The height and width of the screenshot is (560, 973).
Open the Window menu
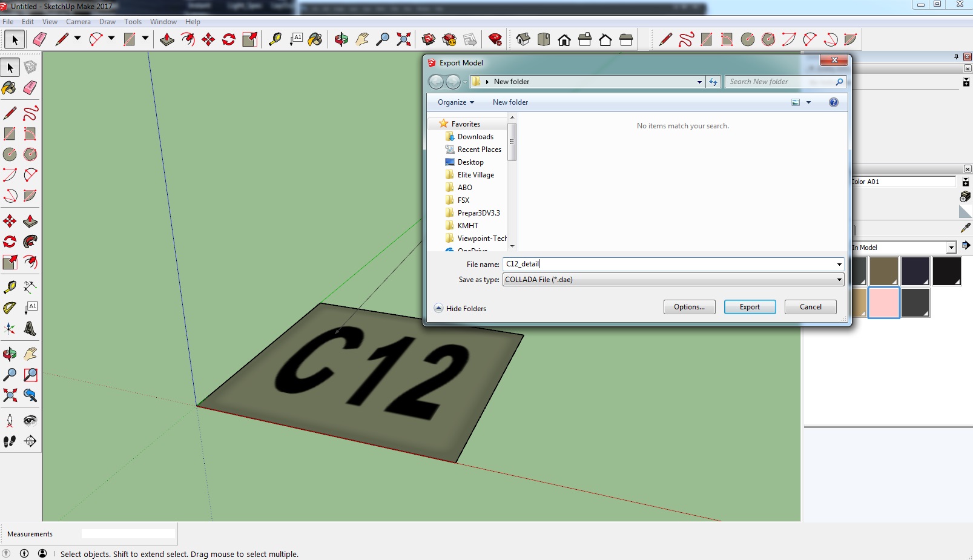click(163, 22)
